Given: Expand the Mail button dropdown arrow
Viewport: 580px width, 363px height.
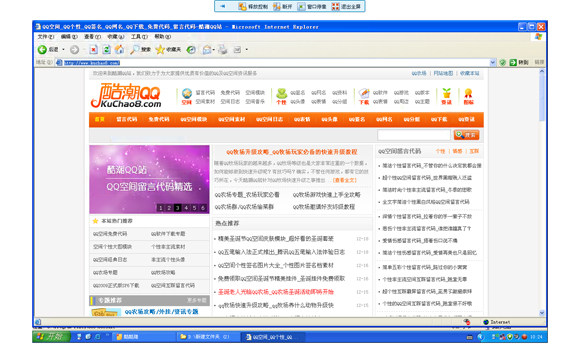Looking at the screenshot, I should pos(214,50).
